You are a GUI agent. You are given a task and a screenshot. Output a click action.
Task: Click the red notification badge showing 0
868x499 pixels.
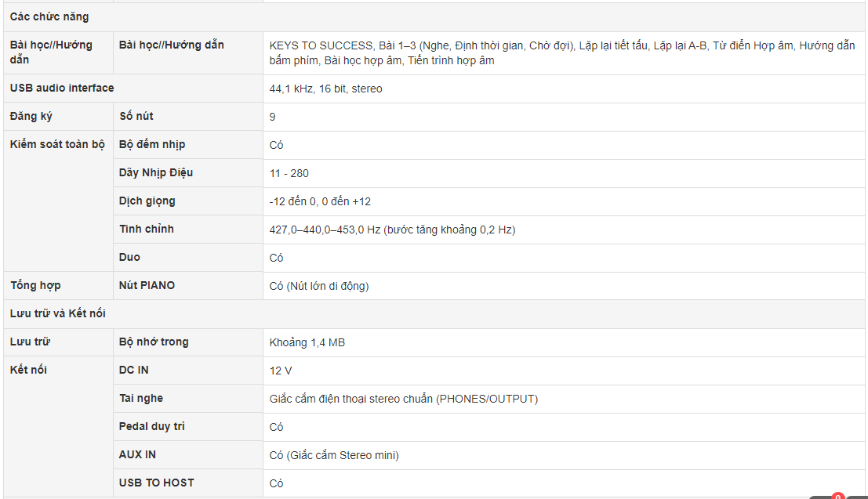tap(838, 496)
